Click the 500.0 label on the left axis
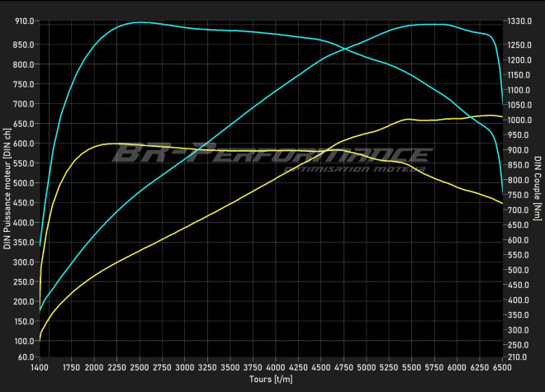Viewport: 545px width, 392px height. pyautogui.click(x=23, y=183)
